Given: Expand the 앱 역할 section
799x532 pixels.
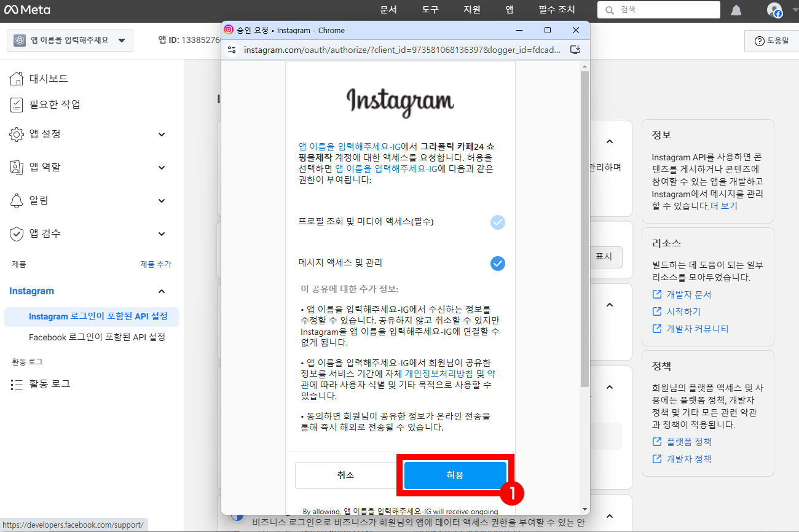Looking at the screenshot, I should (x=162, y=167).
